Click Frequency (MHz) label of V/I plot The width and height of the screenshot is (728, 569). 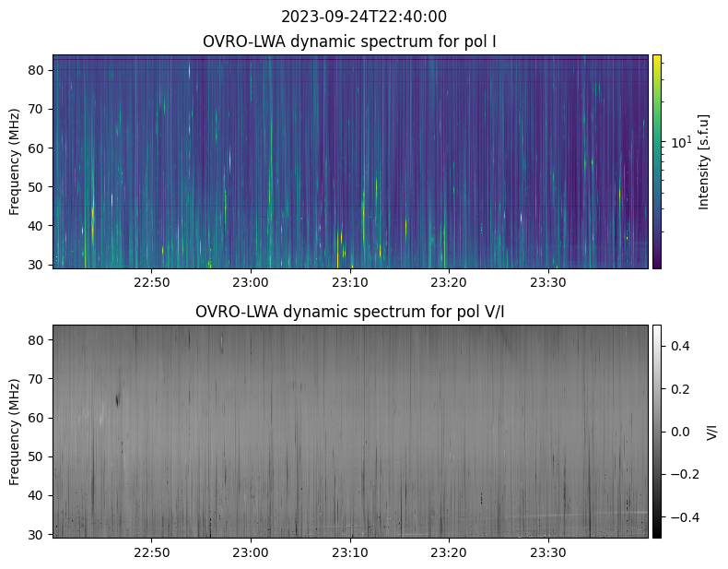click(x=15, y=431)
